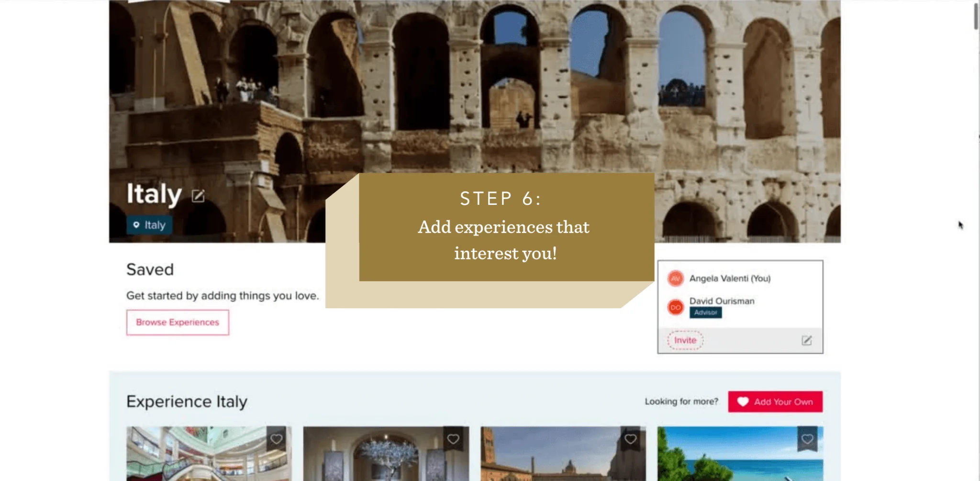Invite a traveler to the trip
This screenshot has height=481, width=980.
(x=685, y=340)
